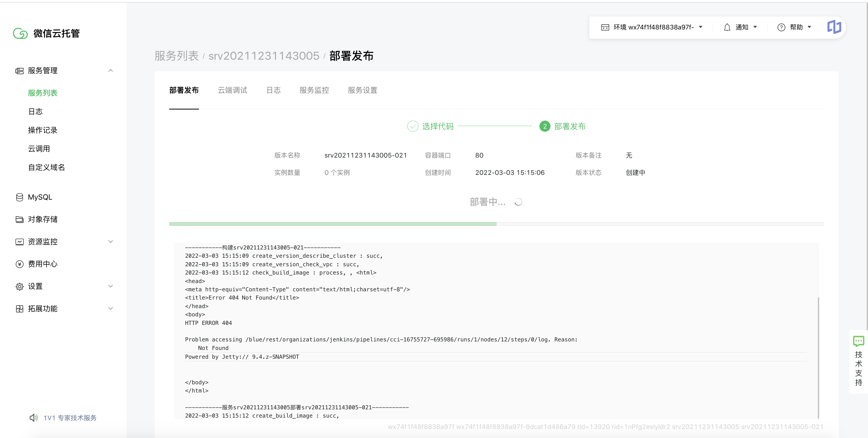
Task: Click the 对象存储 folder icon
Action: (x=20, y=219)
